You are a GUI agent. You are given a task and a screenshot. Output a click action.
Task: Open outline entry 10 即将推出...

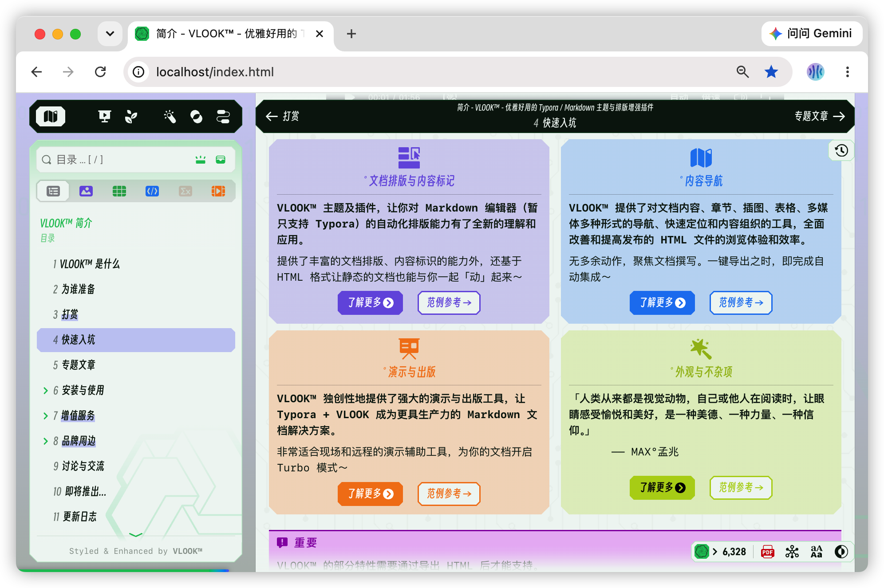[80, 491]
